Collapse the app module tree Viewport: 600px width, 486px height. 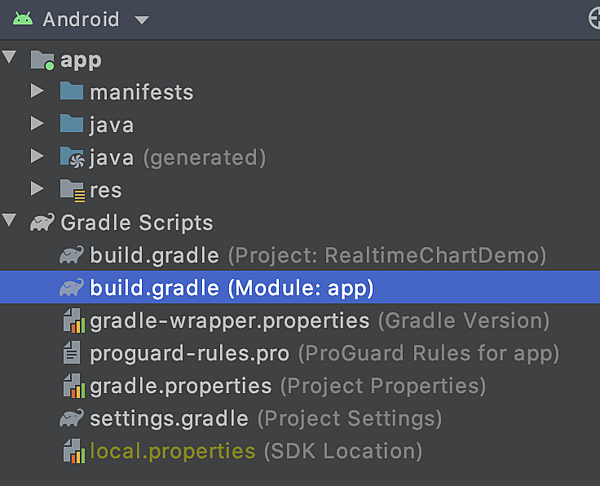(x=9, y=57)
